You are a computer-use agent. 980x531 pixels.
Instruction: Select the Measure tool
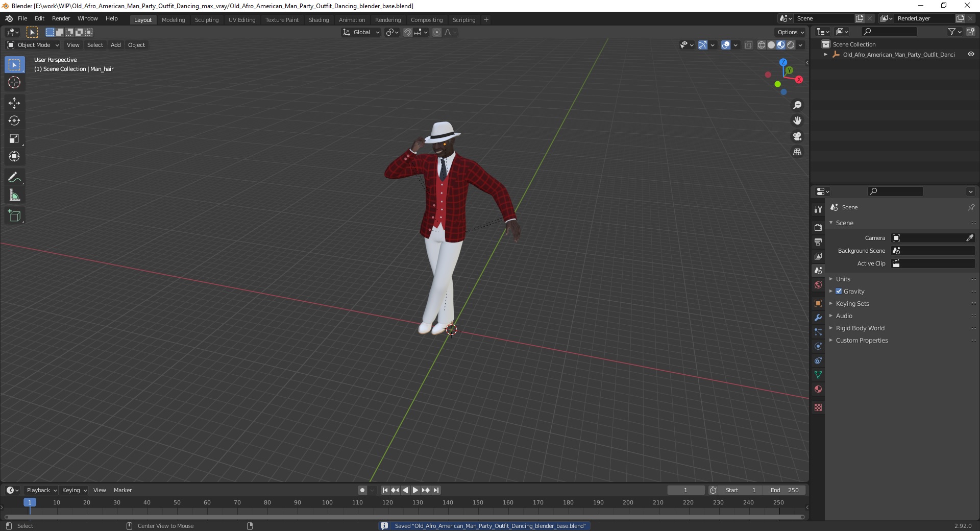[14, 196]
